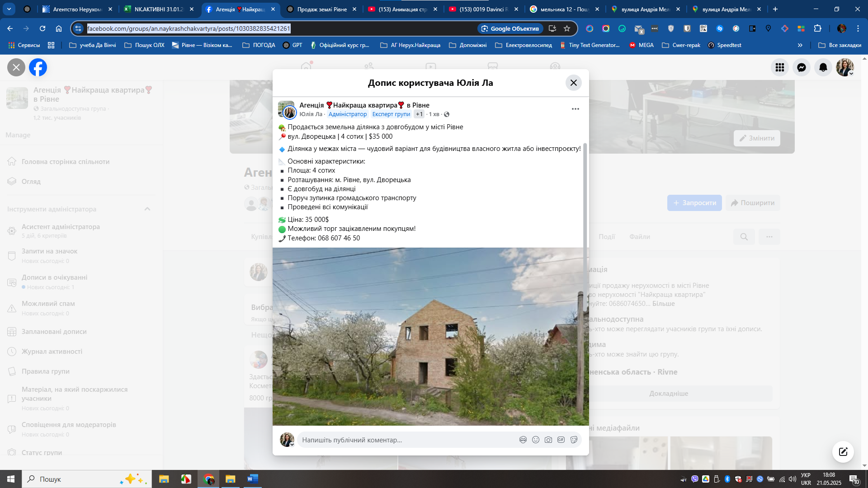The image size is (868, 488).
Task: Open Messenger icon in top bar
Action: (x=801, y=67)
